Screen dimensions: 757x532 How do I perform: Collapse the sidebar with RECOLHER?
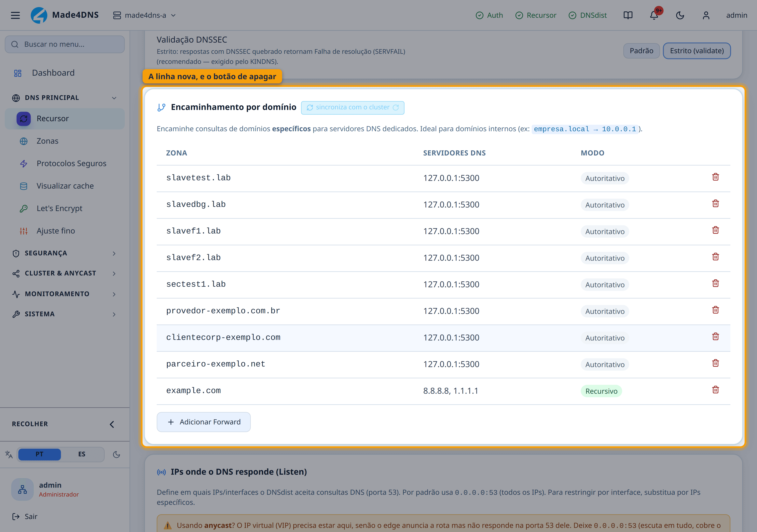[x=65, y=424]
